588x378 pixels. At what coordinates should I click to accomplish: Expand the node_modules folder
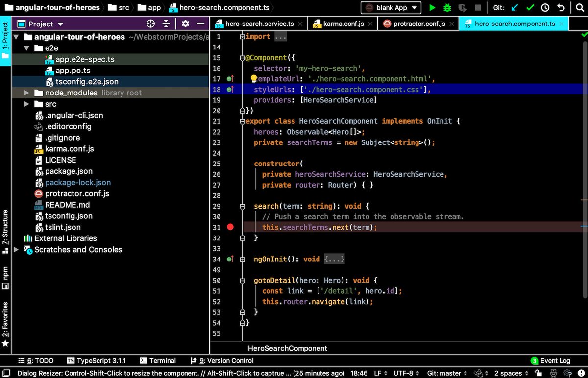[27, 93]
